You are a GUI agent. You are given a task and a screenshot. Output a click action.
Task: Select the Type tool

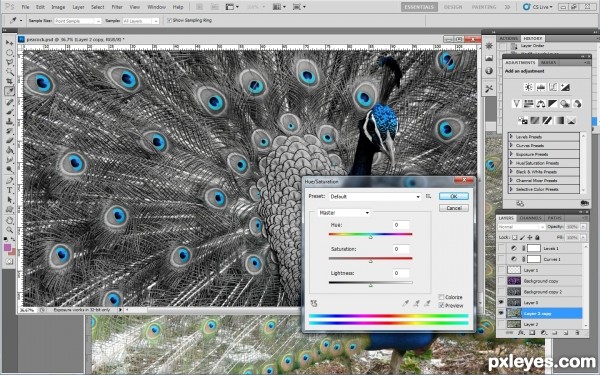pos(10,190)
